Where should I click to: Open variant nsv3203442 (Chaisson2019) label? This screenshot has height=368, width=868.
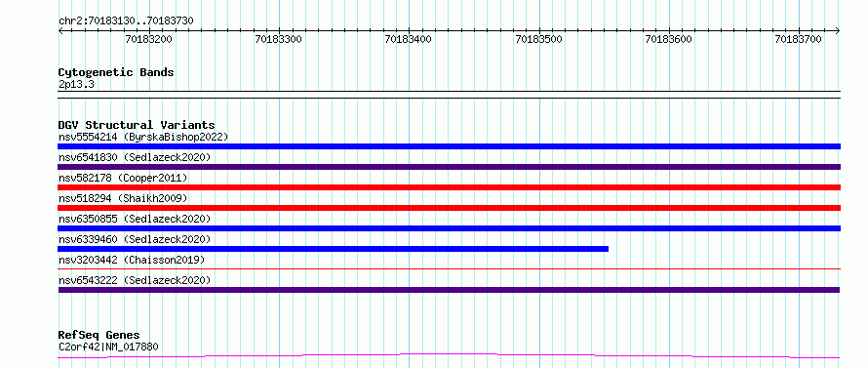132,260
